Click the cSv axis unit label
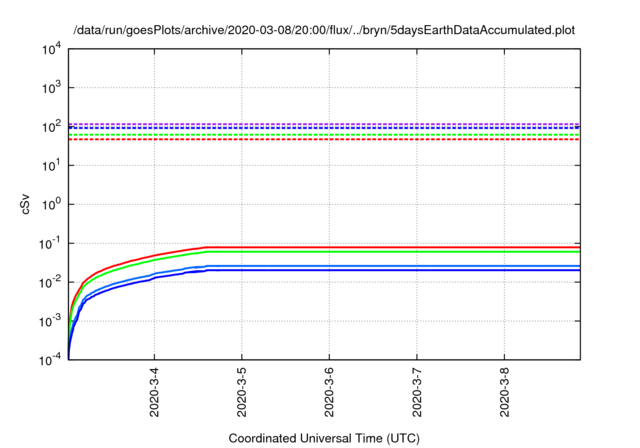This screenshot has height=448, width=640. [25, 205]
